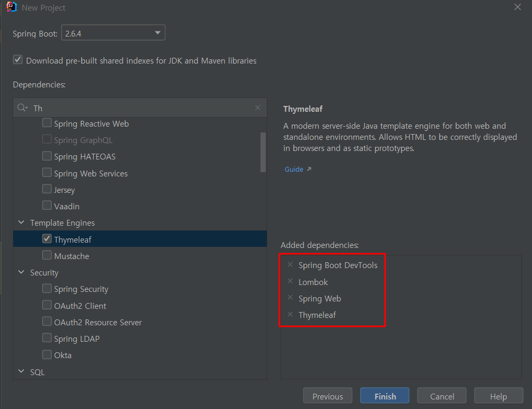The height and width of the screenshot is (409, 532).
Task: Check the Vaadin checkbox
Action: 47,206
